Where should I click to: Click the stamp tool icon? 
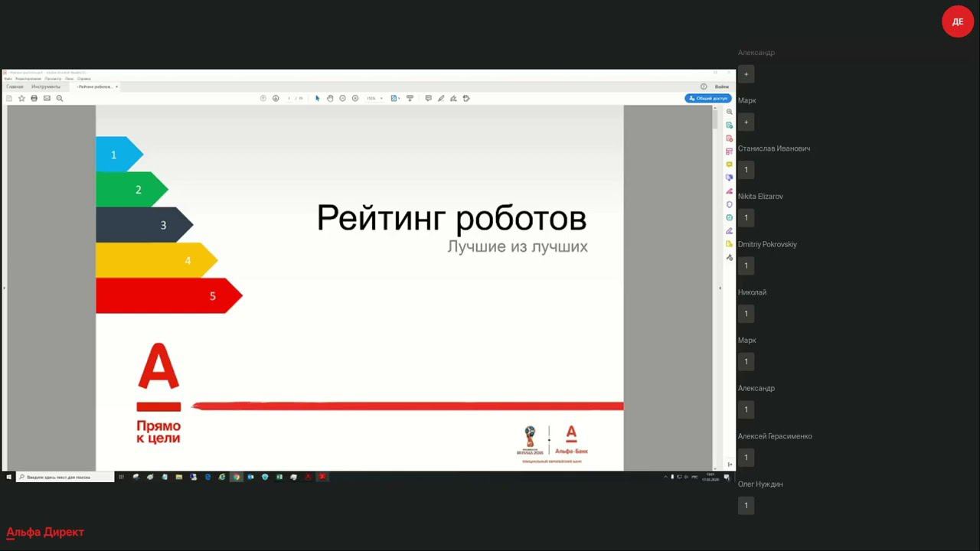(466, 98)
